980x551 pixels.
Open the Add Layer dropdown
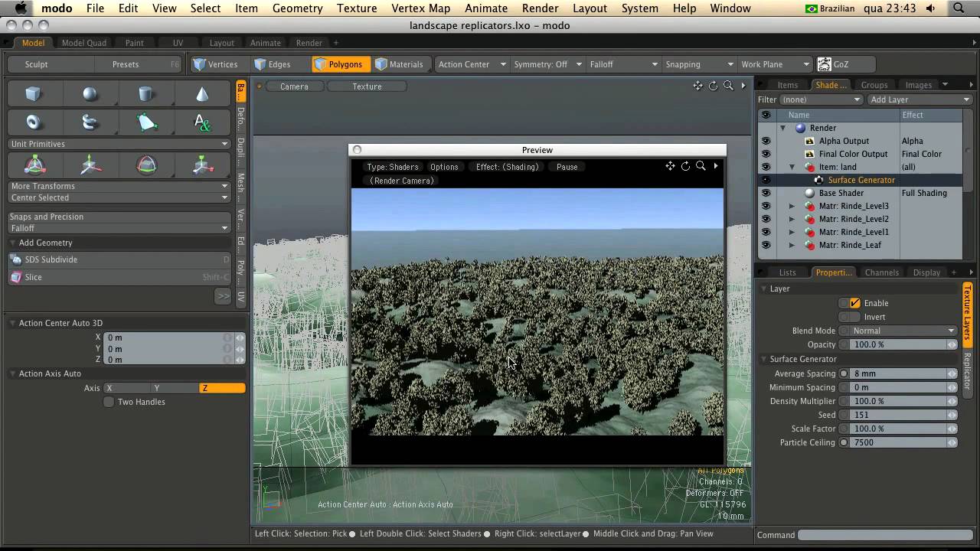pos(920,99)
